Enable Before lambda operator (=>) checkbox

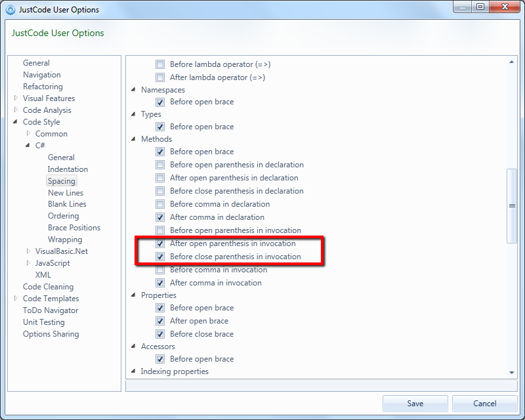[160, 64]
